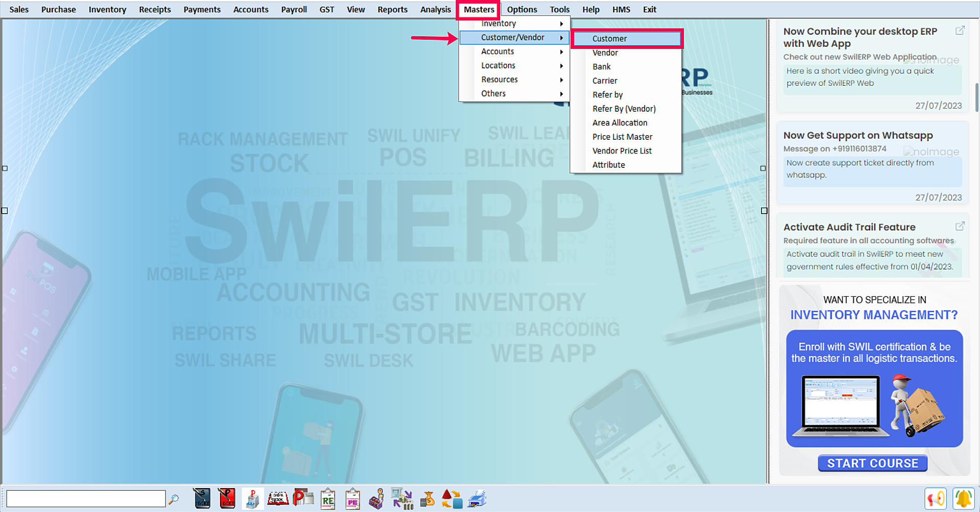Expand the Customer/Vendor submenu

click(514, 37)
